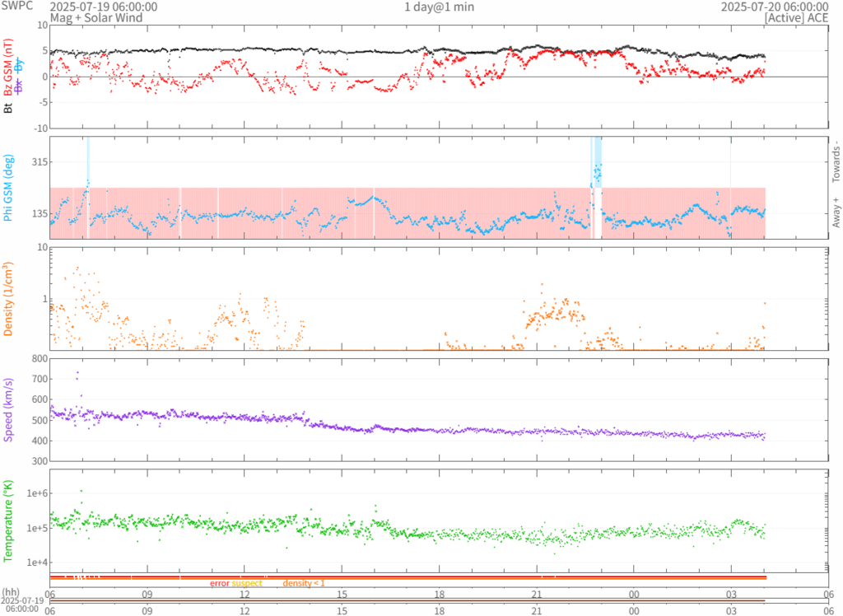Click the brown zoom range bar
Screen dimensions: 843x616
click(x=408, y=601)
